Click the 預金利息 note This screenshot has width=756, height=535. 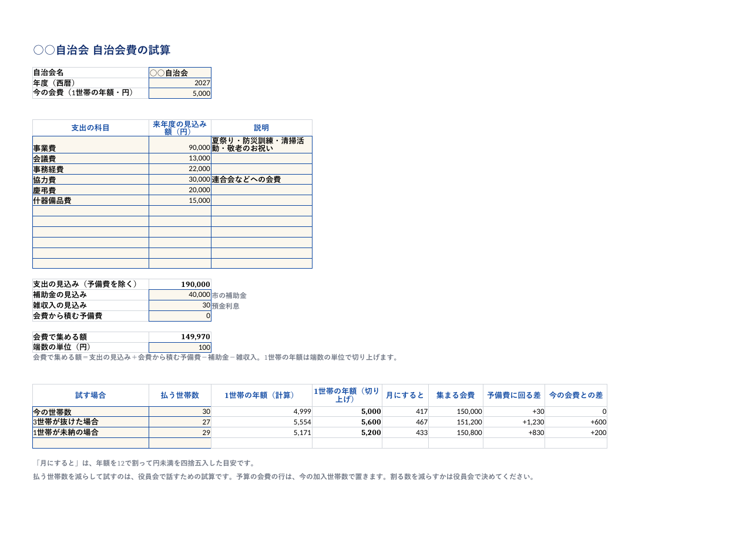pyautogui.click(x=226, y=306)
